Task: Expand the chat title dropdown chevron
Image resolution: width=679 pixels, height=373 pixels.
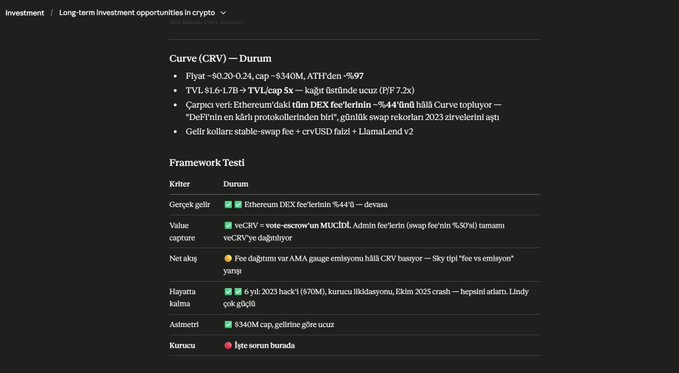Action: pos(223,13)
